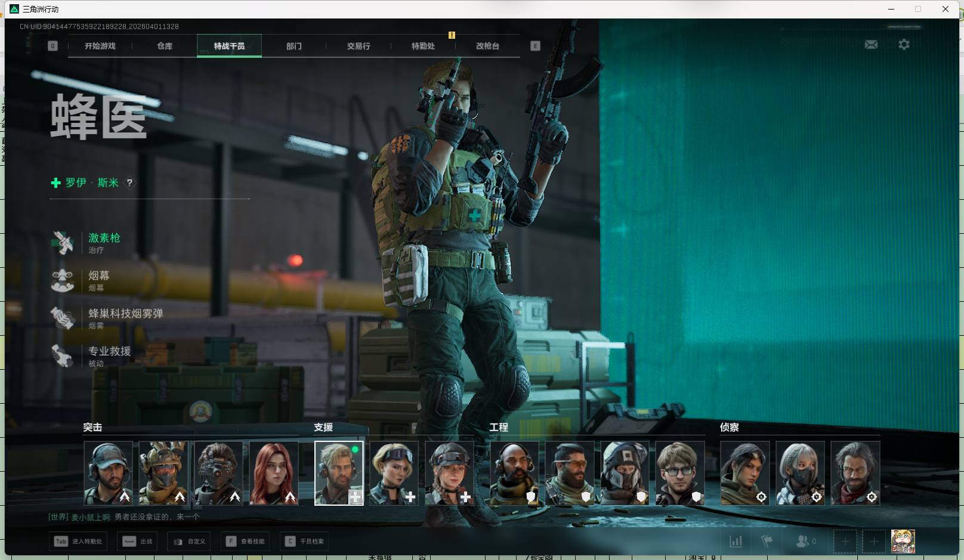The height and width of the screenshot is (560, 964).
Task: Click the 突击 class label
Action: click(92, 427)
